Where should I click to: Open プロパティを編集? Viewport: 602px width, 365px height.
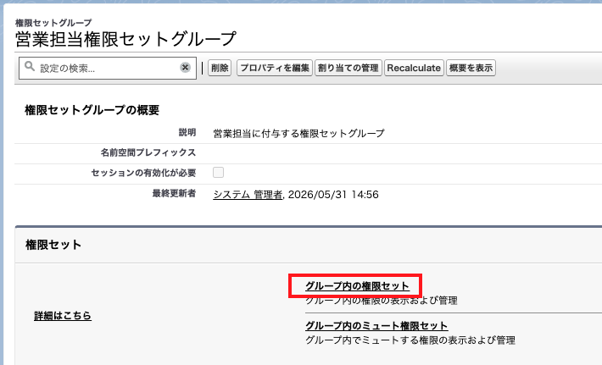pos(275,68)
